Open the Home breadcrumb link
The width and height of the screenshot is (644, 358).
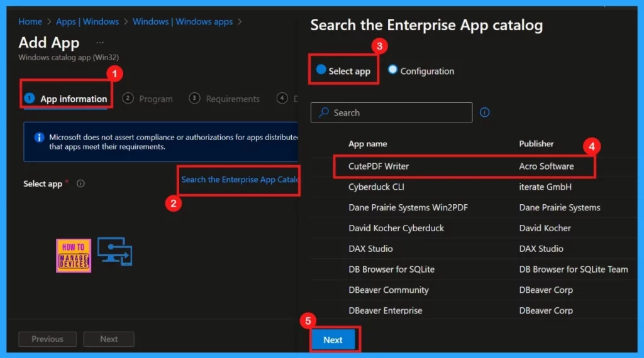[30, 22]
